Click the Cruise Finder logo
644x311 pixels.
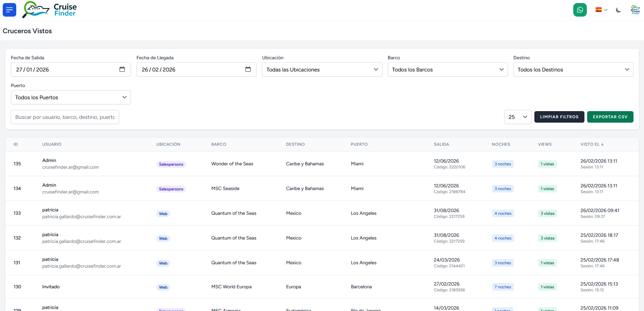tap(50, 10)
